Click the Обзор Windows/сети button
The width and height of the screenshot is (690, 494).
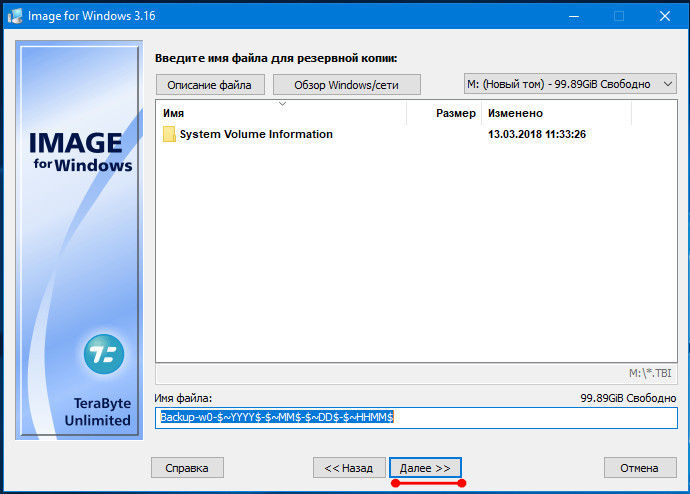click(x=346, y=84)
